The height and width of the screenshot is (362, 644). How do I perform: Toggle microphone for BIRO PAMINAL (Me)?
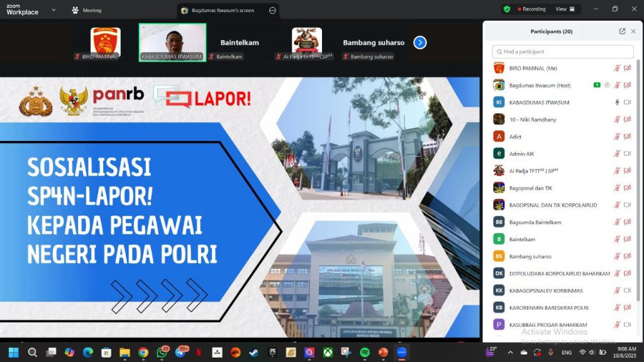pyautogui.click(x=617, y=69)
